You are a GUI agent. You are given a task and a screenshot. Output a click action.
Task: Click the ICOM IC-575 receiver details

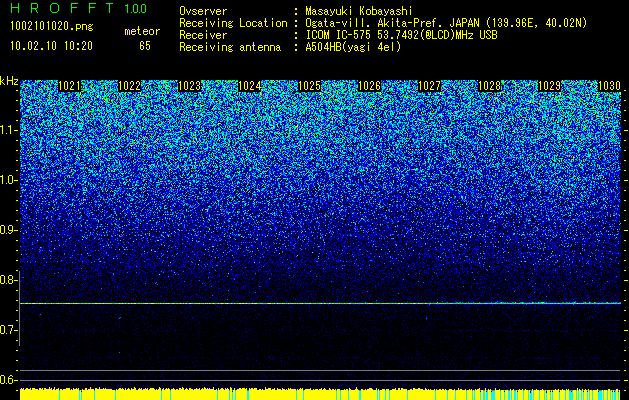pyautogui.click(x=401, y=35)
